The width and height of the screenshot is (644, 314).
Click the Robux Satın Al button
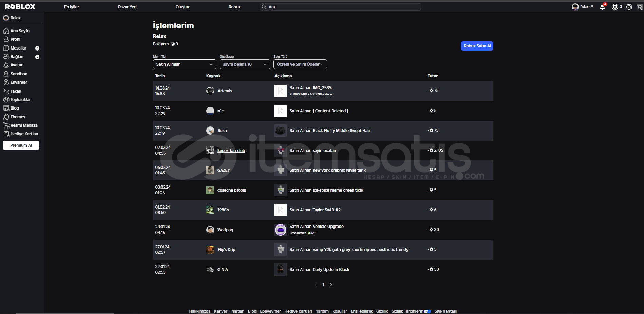coord(477,46)
